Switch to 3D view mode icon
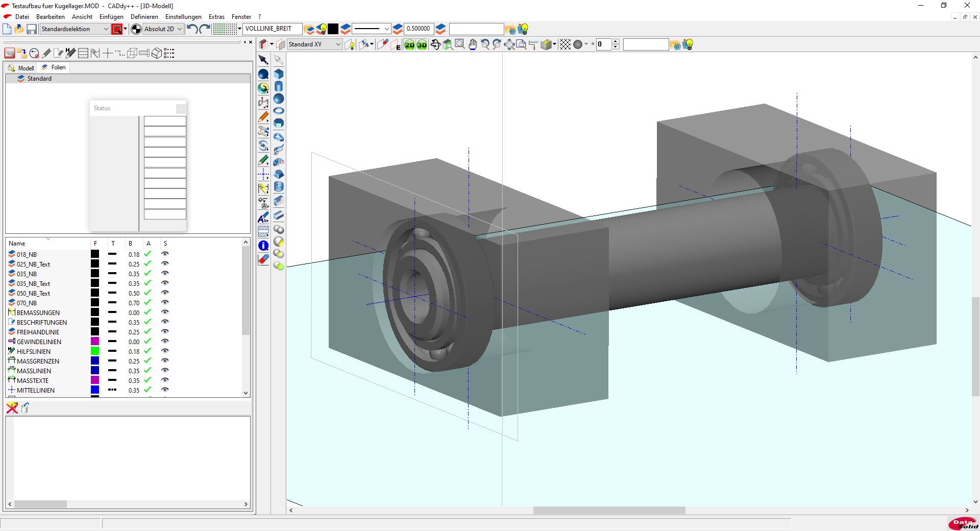 [x=422, y=45]
